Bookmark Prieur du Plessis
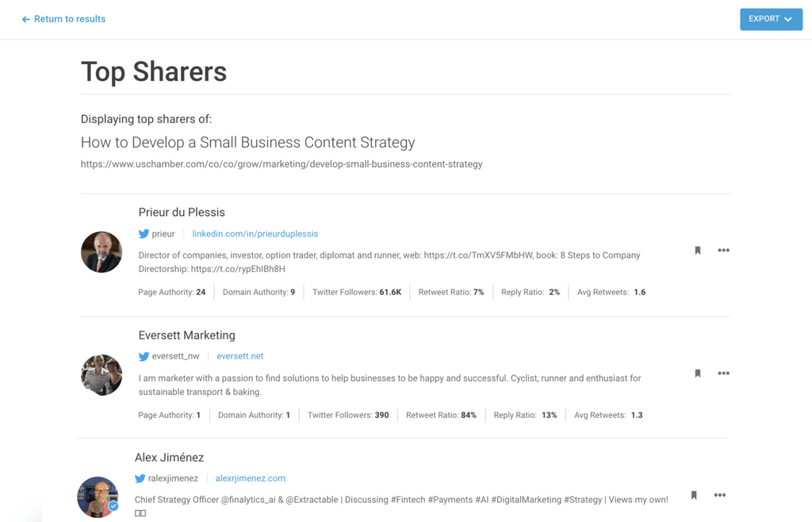Screen dimensions: 812x522 tap(698, 251)
